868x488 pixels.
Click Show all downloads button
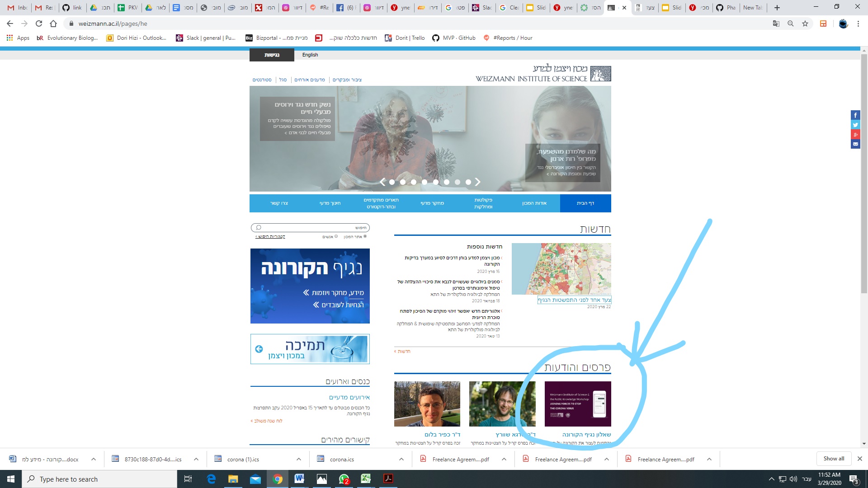point(834,459)
